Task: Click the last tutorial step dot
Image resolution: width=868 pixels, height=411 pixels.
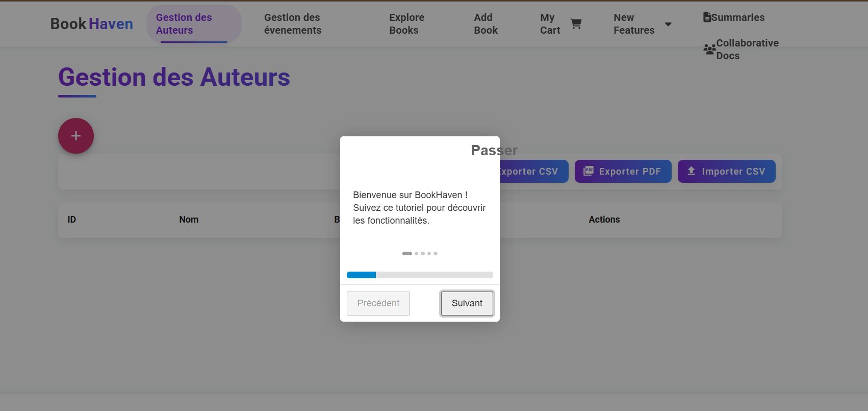Action: [436, 253]
